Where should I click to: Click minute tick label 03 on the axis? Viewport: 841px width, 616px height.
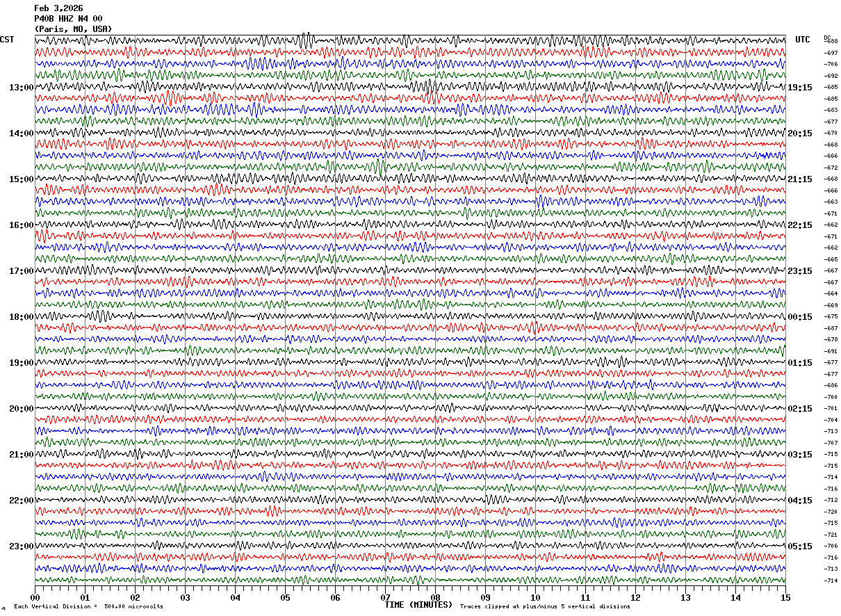(x=185, y=597)
